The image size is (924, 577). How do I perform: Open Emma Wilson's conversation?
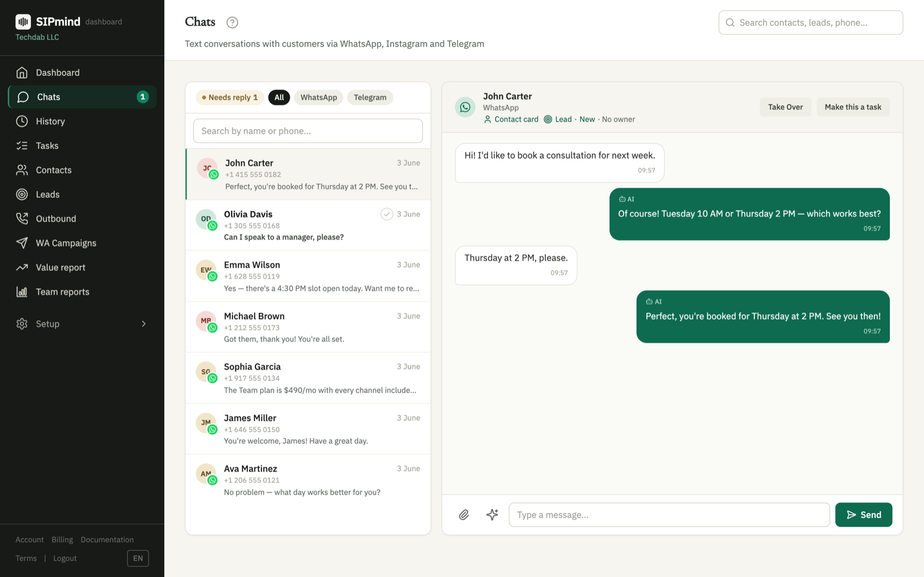coord(308,276)
